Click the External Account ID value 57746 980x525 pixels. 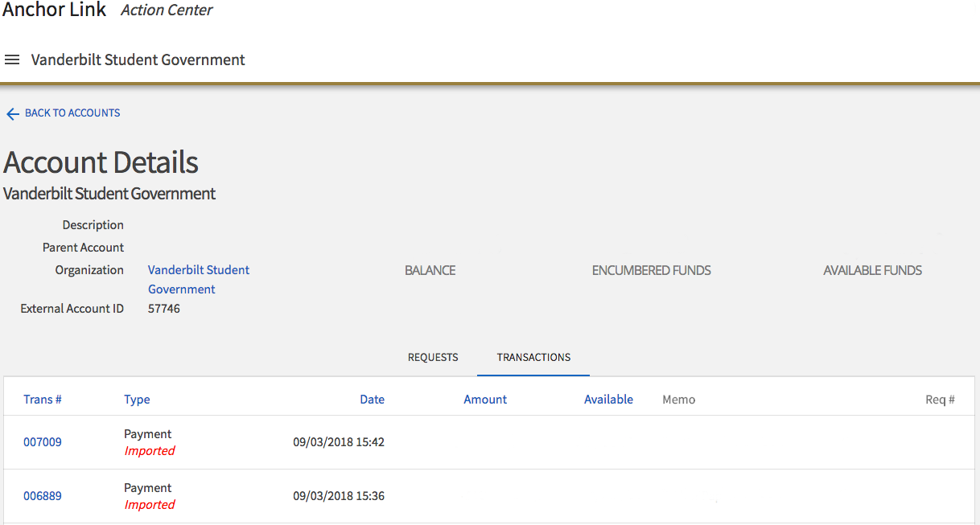coord(164,309)
